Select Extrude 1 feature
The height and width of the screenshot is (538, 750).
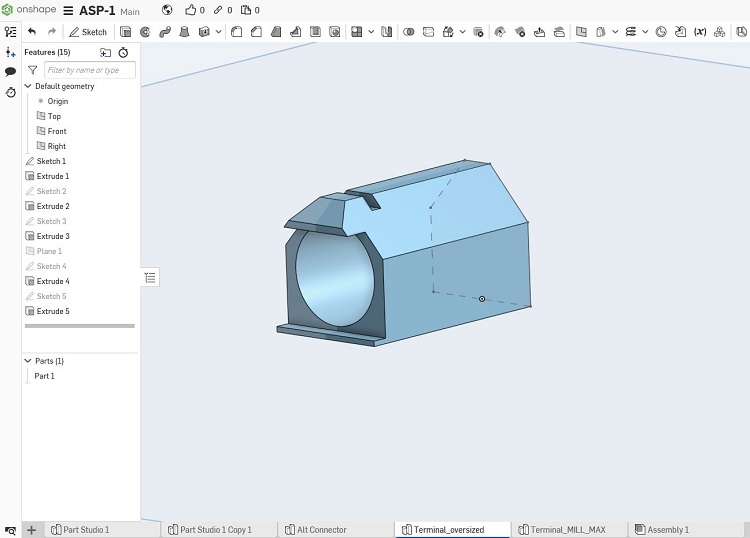point(53,176)
